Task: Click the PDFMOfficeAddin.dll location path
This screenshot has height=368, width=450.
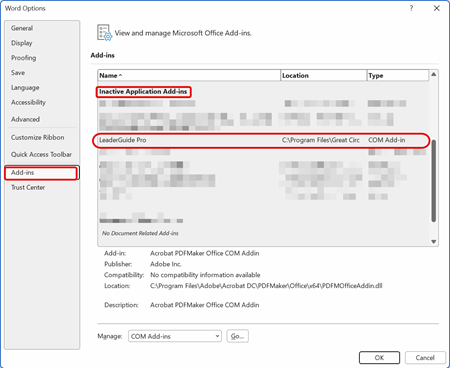Action: click(266, 286)
